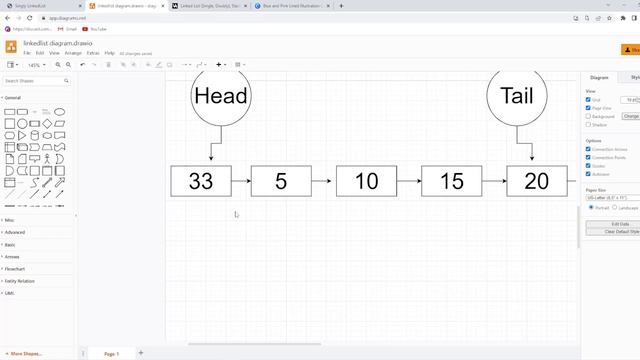640x360 pixels.
Task: Open the 145% zoom level dropdown
Action: [x=36, y=65]
